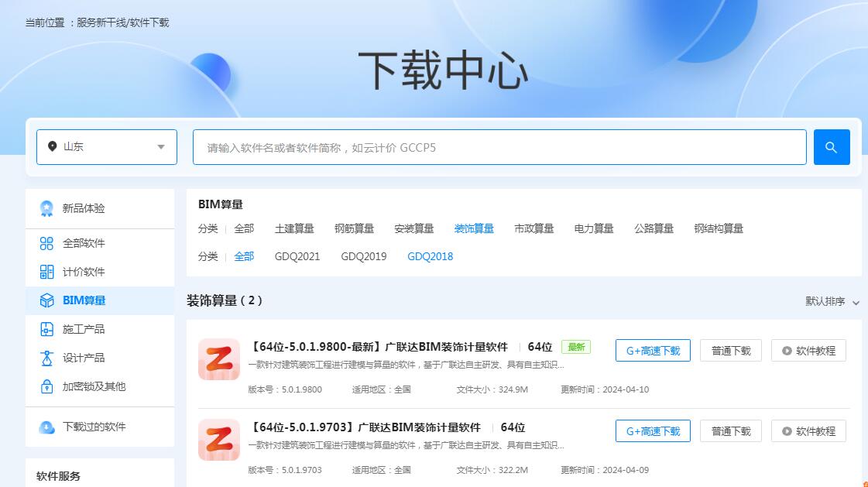Filter by 公路算量

[x=654, y=228]
